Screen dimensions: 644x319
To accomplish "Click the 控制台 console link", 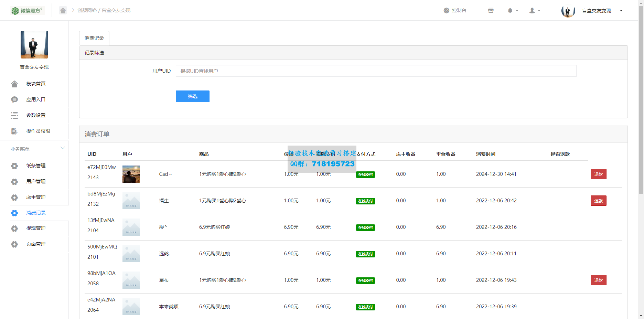I will (455, 11).
